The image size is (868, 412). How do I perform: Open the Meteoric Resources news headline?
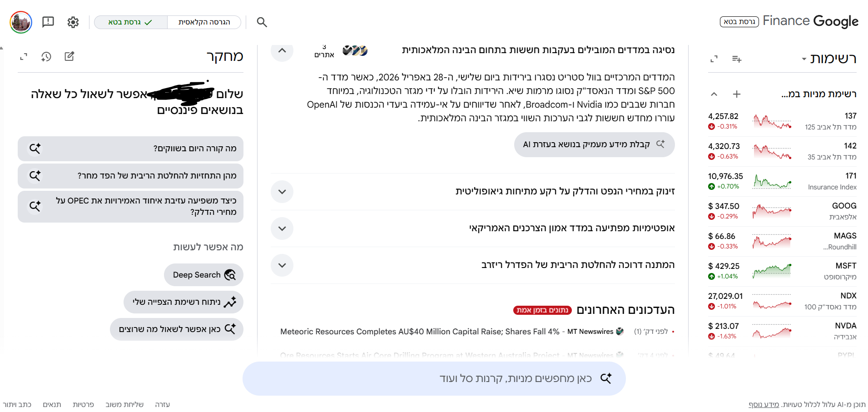click(x=419, y=332)
